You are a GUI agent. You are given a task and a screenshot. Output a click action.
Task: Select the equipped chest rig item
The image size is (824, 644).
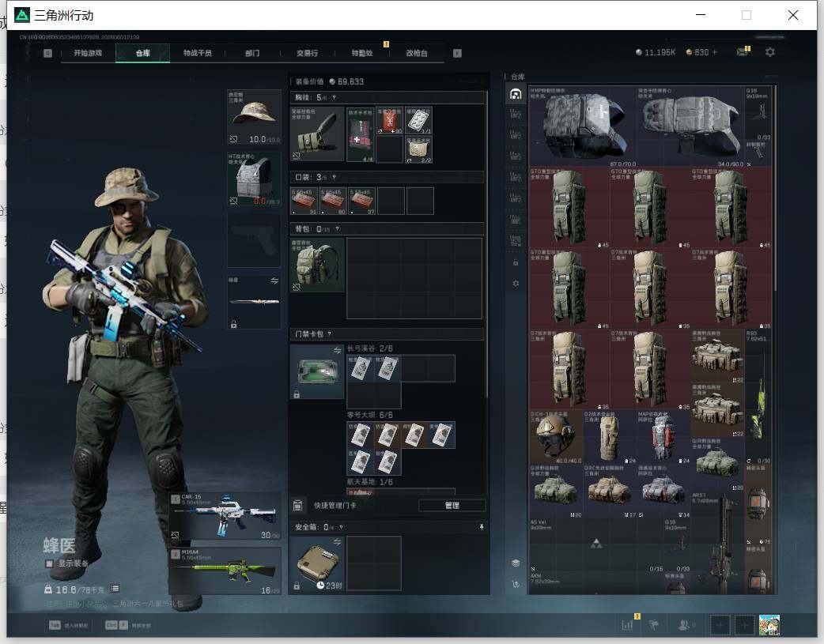click(x=317, y=134)
